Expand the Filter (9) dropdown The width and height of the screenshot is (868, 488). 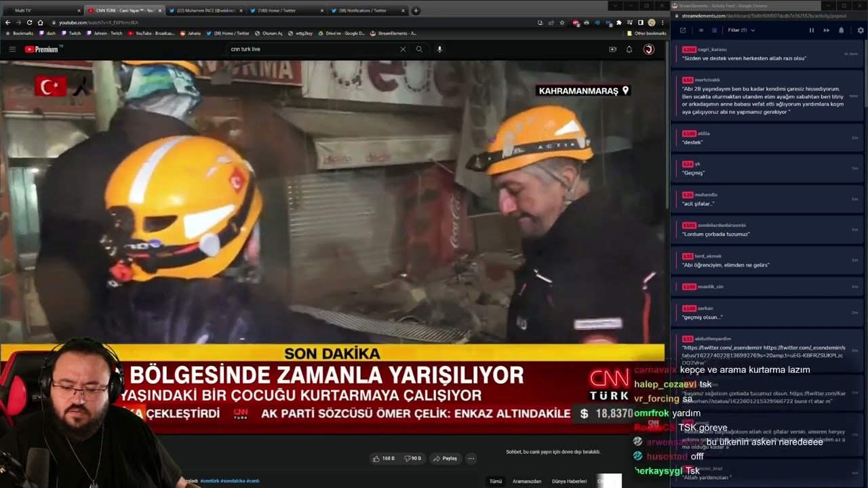pyautogui.click(x=741, y=30)
